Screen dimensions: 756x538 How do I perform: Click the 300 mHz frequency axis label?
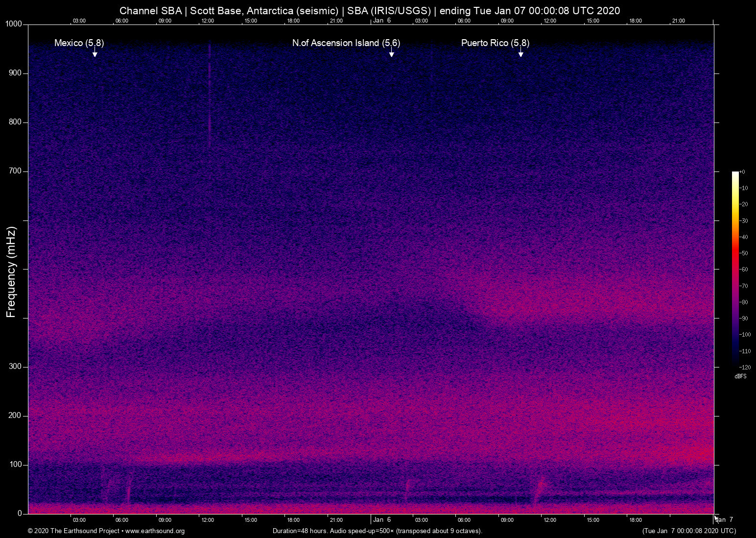pyautogui.click(x=15, y=367)
